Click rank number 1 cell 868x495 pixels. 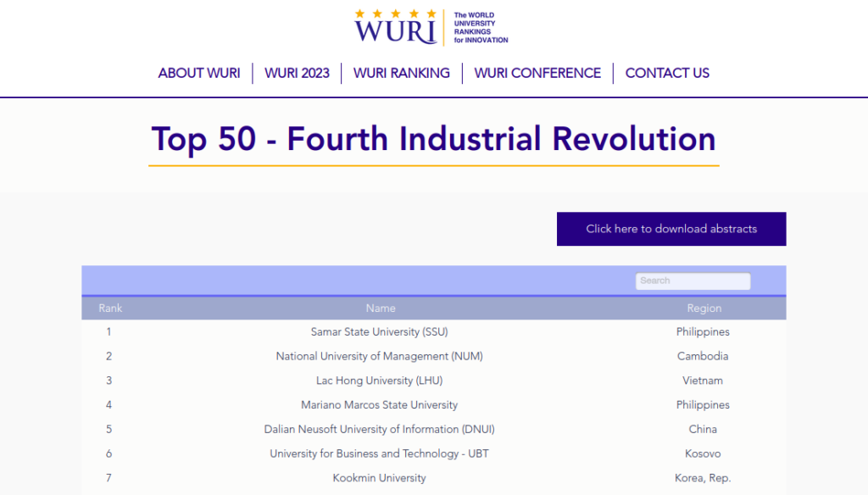pos(108,331)
